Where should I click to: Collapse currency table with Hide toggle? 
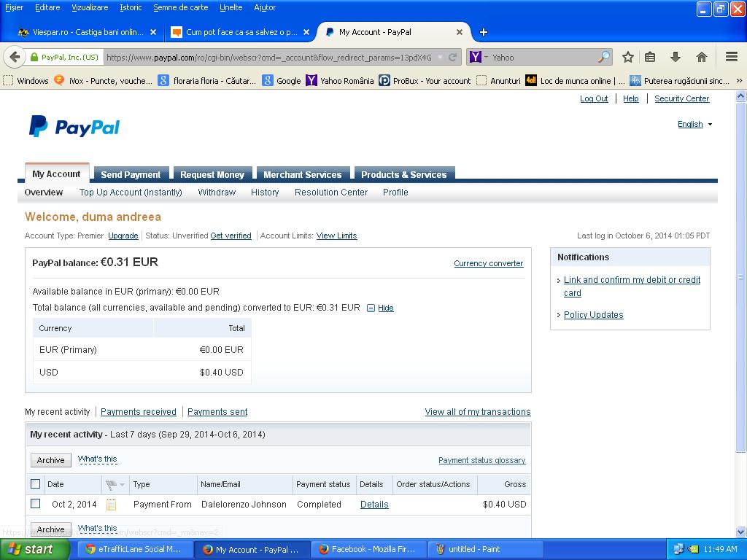(380, 308)
